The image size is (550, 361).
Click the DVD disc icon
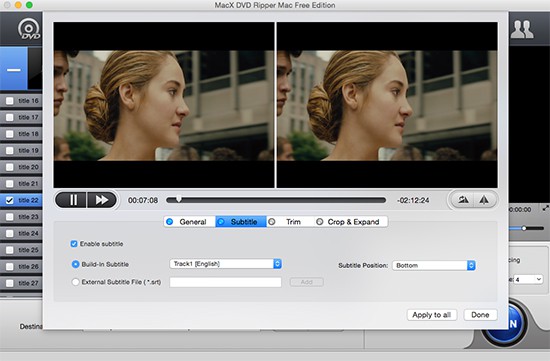29,29
